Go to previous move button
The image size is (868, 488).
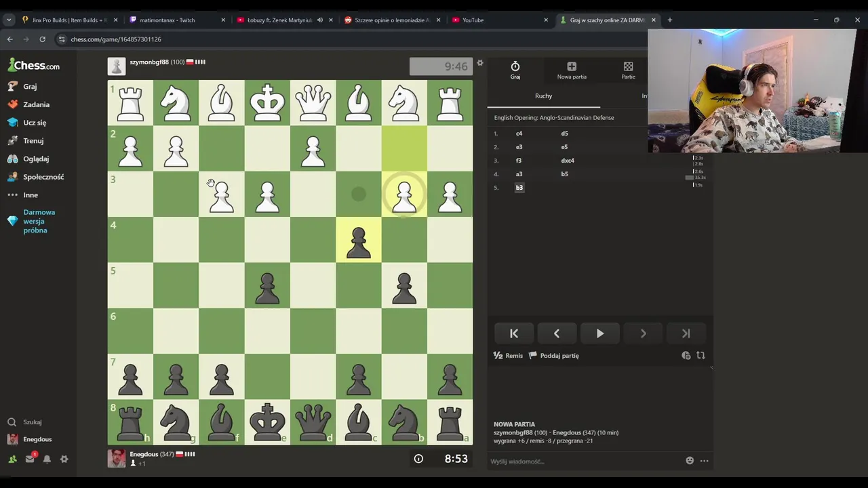(557, 333)
